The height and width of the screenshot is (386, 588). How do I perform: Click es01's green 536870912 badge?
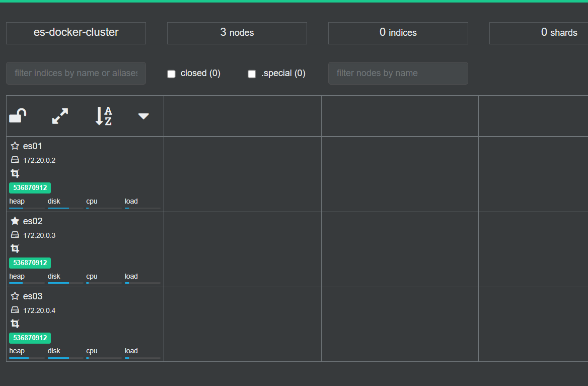click(x=30, y=188)
